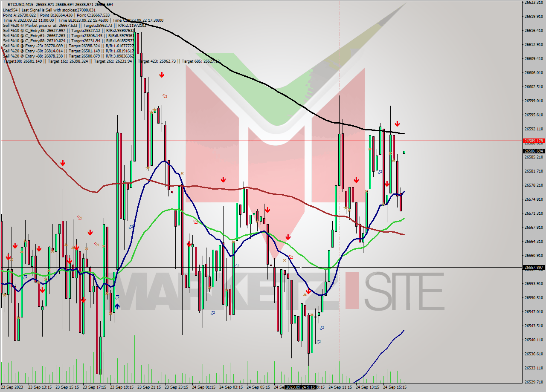Click the 26578.210 price axis label
The image size is (546, 392).
point(533,185)
